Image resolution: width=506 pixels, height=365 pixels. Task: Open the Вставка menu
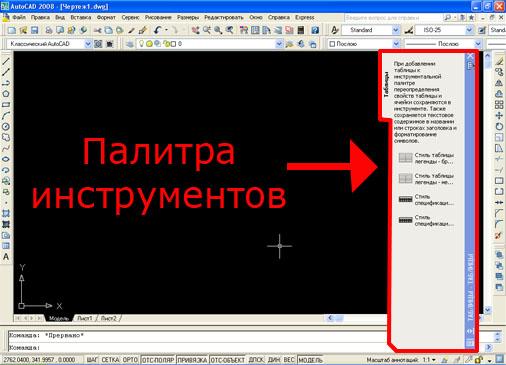[x=81, y=17]
